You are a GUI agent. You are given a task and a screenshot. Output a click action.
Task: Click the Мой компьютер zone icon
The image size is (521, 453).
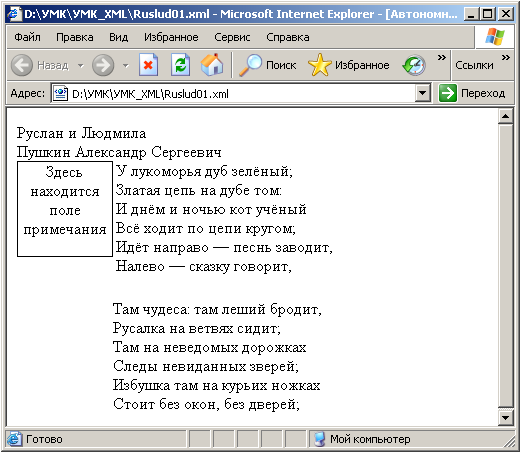(x=320, y=439)
